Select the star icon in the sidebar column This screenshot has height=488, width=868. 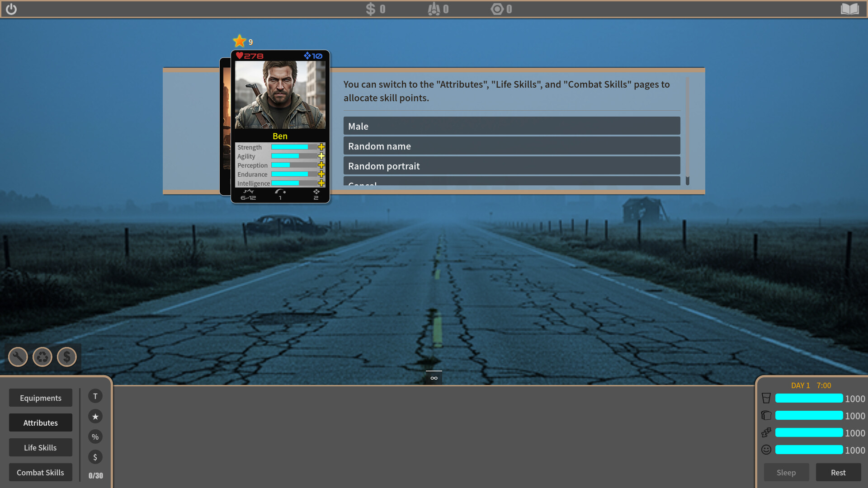[95, 416]
